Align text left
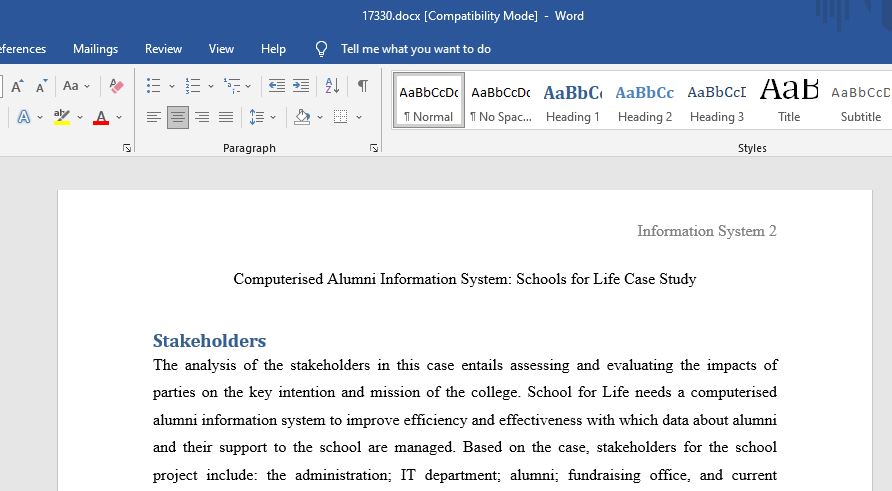The width and height of the screenshot is (892, 491). (154, 117)
